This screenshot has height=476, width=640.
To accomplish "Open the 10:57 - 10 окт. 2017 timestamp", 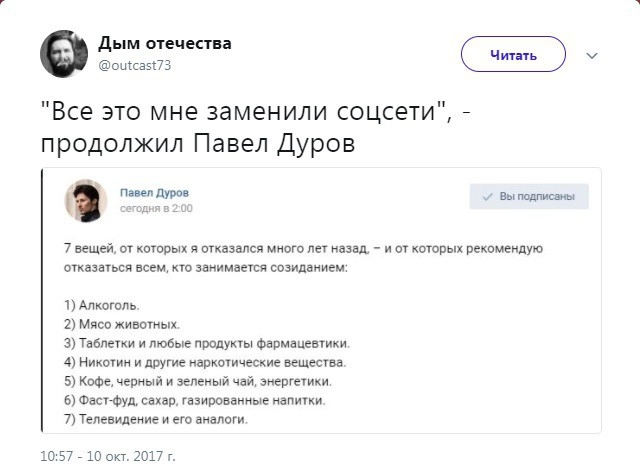I will [x=107, y=457].
